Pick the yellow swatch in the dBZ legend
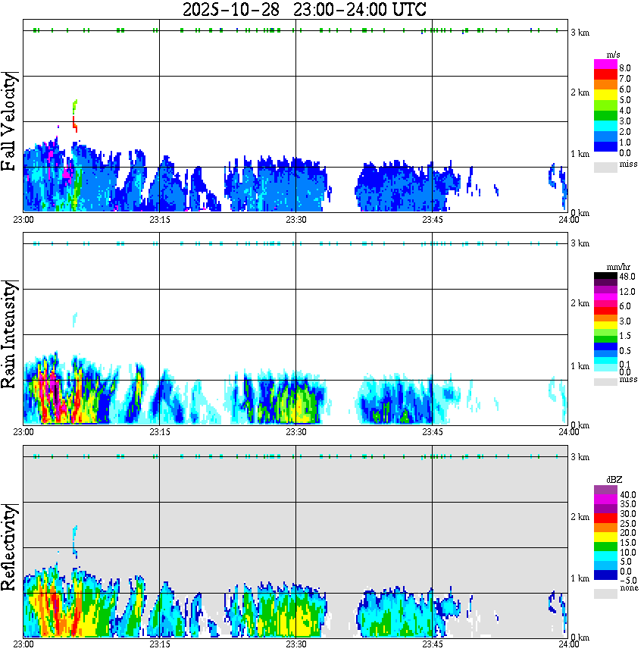 (605, 537)
